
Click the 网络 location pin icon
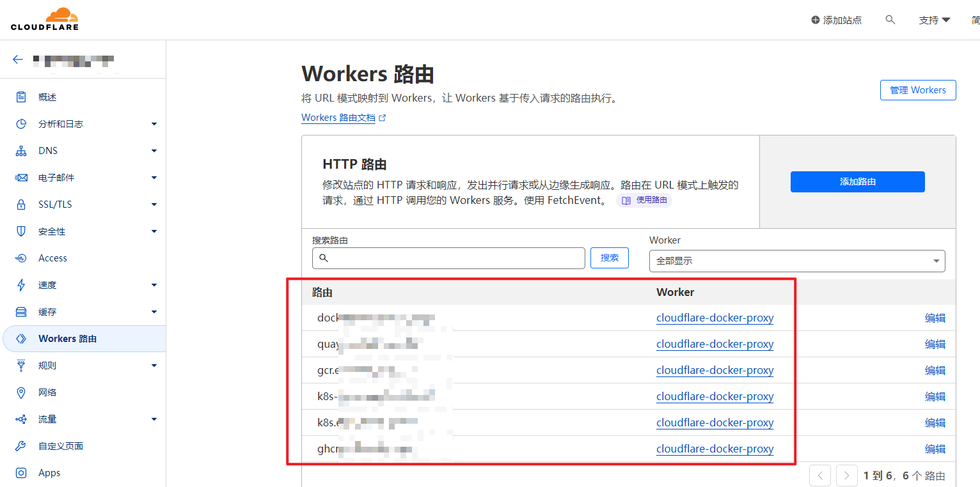21,392
